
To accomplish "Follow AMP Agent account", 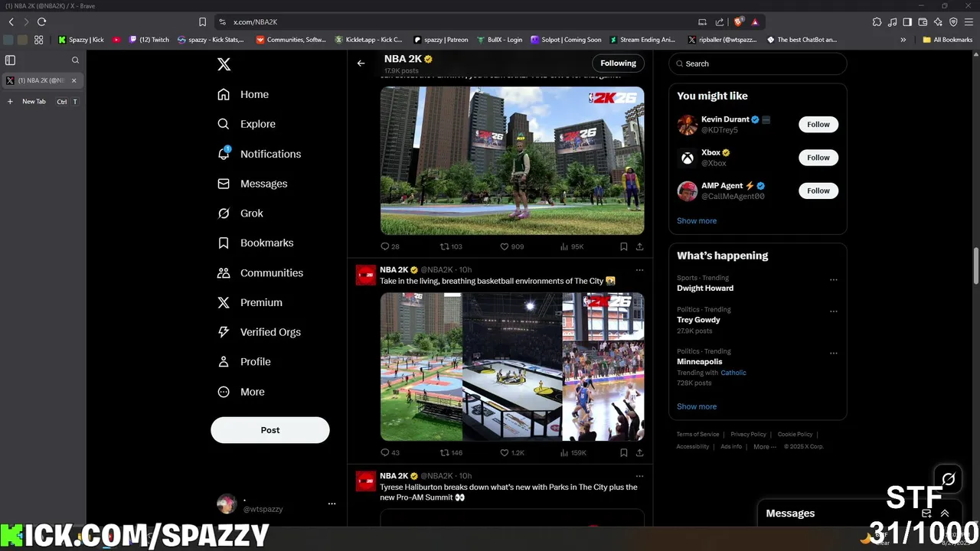I will click(818, 191).
